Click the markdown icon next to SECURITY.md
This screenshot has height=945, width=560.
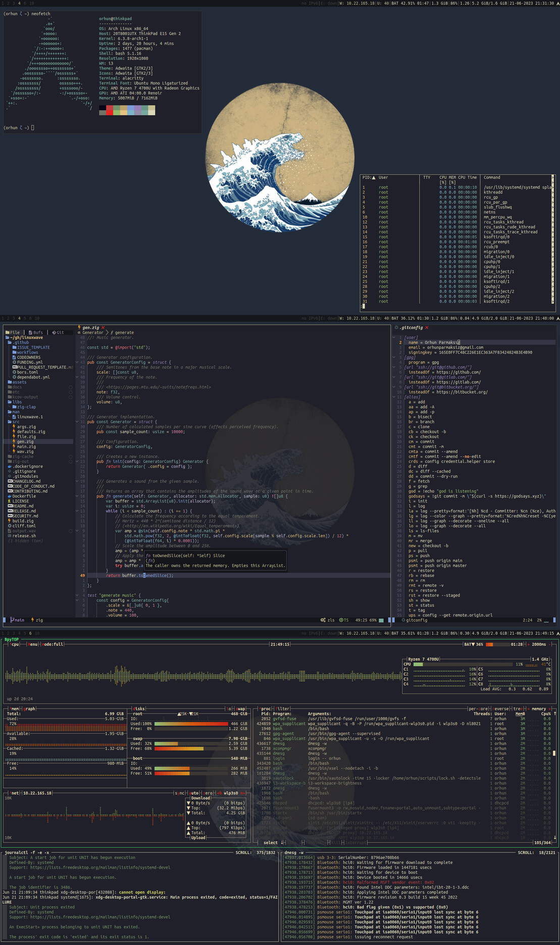10,516
